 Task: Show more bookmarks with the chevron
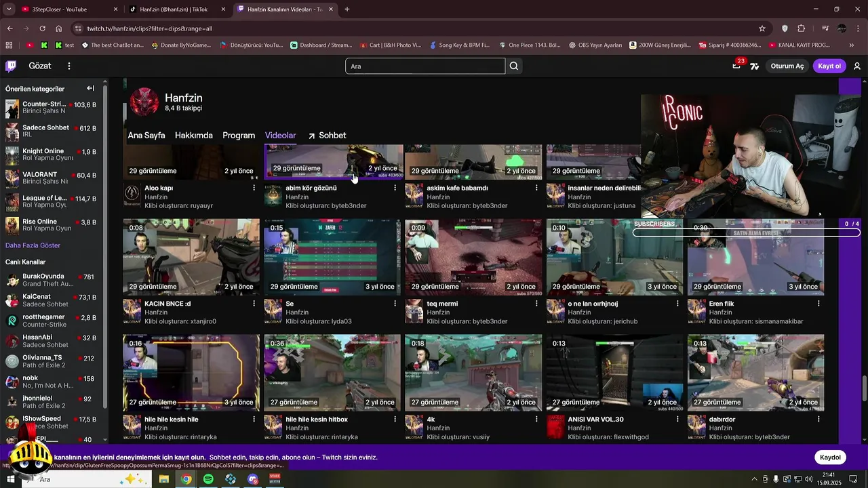coord(852,45)
